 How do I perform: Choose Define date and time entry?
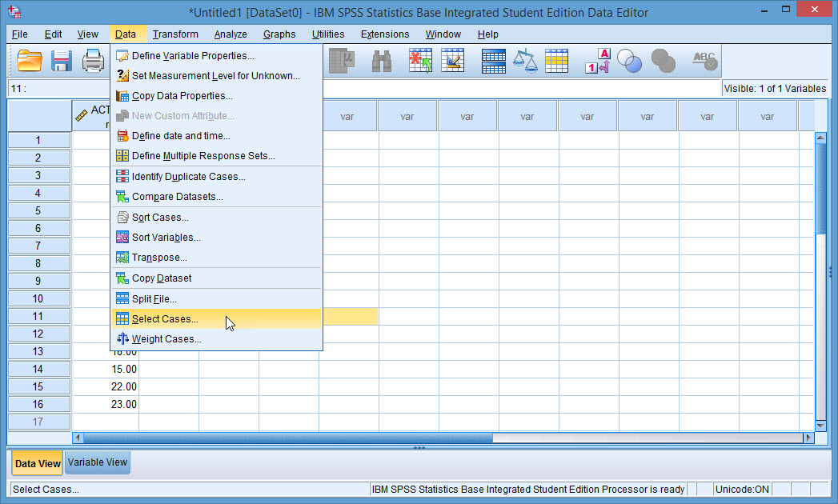pyautogui.click(x=216, y=136)
